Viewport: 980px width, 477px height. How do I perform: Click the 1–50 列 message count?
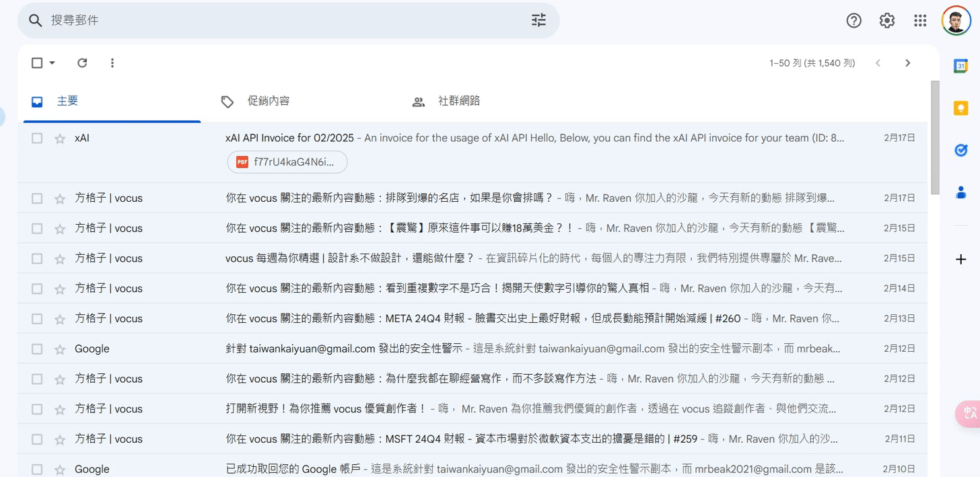812,63
